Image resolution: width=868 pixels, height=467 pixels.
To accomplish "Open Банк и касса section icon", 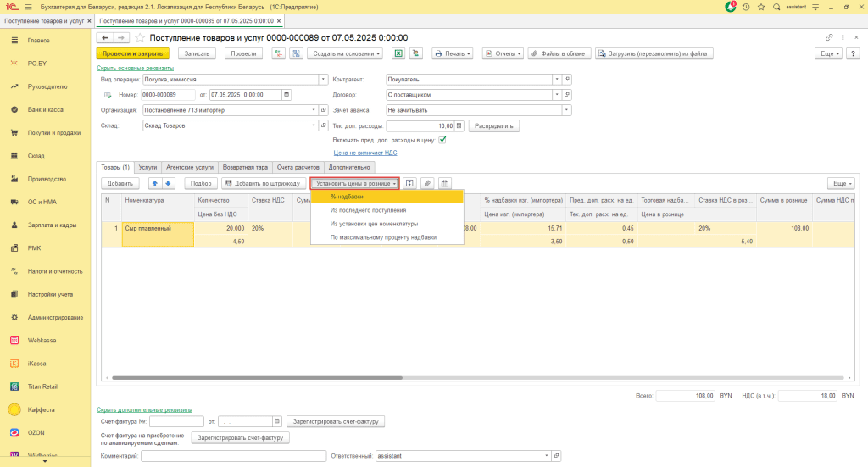I will pyautogui.click(x=14, y=109).
